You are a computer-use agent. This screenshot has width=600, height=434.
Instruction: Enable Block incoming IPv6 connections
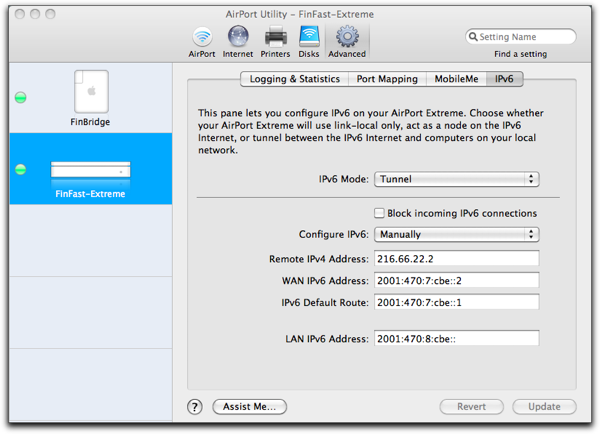[x=379, y=213]
